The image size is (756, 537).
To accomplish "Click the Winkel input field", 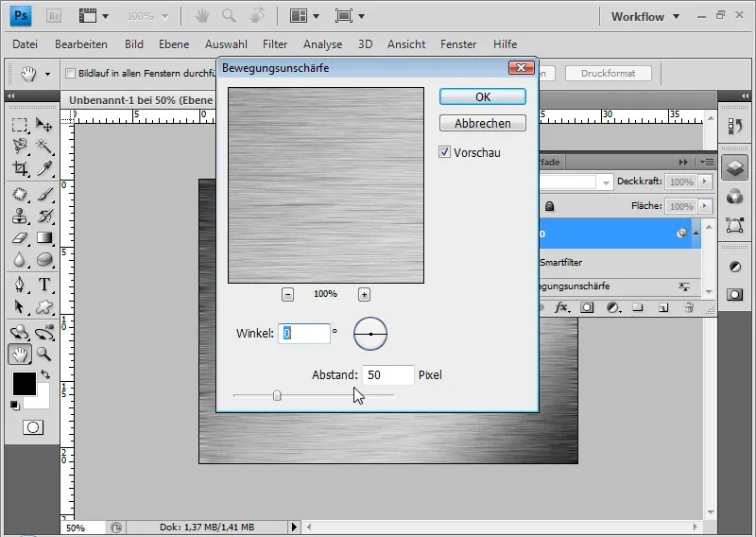I will point(304,334).
